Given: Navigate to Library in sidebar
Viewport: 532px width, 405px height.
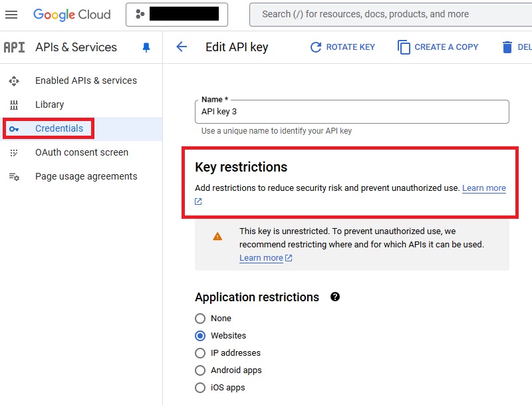Looking at the screenshot, I should click(50, 104).
